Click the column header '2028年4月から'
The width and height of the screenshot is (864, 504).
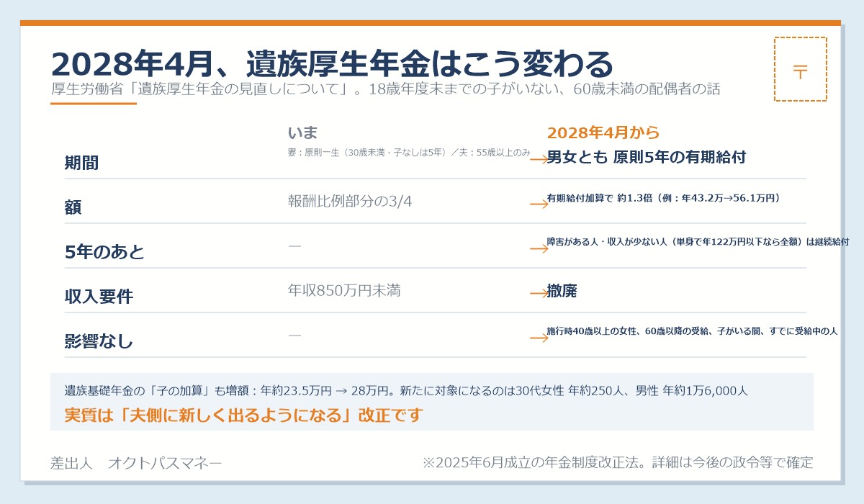pos(603,133)
